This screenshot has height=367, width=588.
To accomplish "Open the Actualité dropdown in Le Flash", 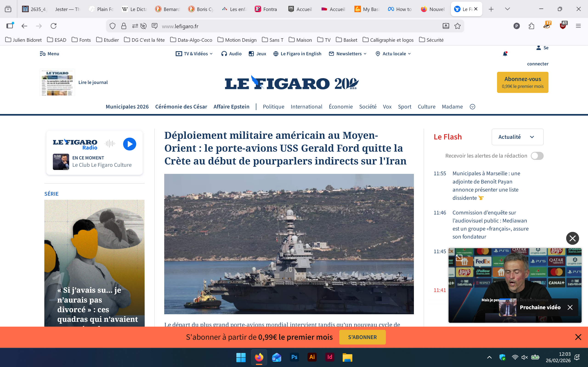I will (517, 137).
